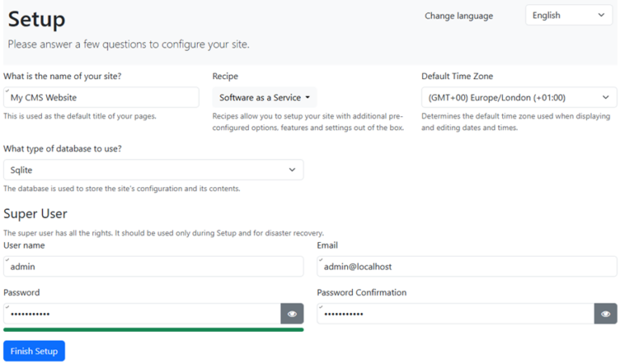Screen dimensions: 620x364
Task: Open the English language dropdown
Action: tap(568, 15)
